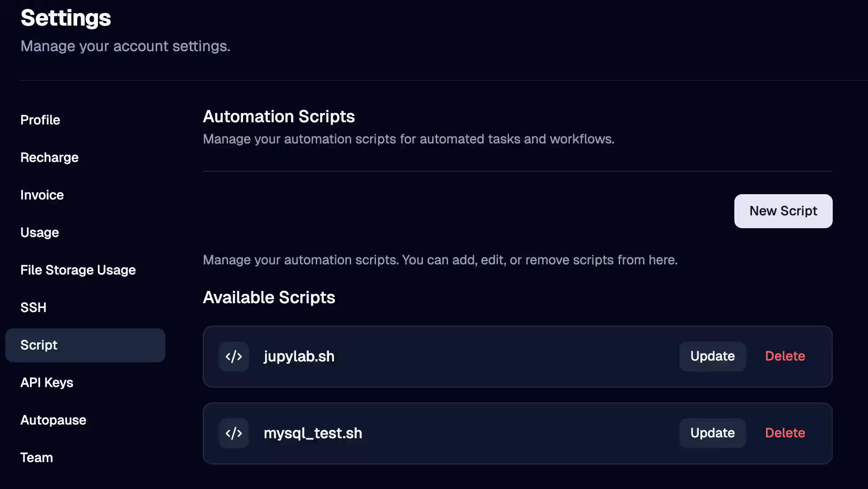Open the Recharge settings section
Viewport: 868px width, 489px height.
(x=49, y=157)
